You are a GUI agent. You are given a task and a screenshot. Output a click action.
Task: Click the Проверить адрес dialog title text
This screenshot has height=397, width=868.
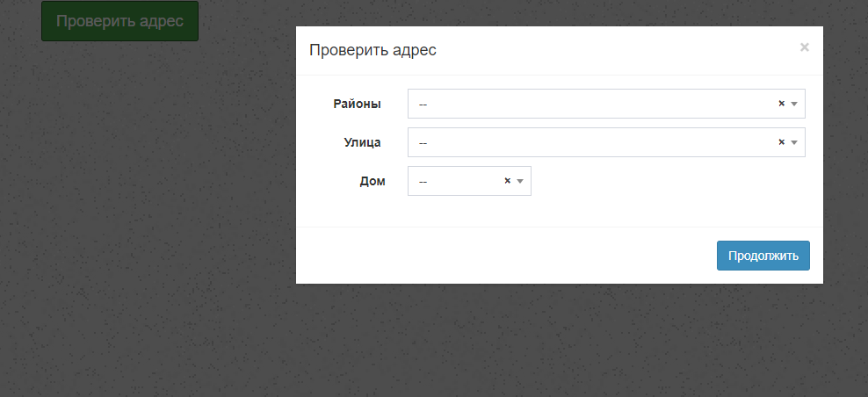click(x=373, y=50)
